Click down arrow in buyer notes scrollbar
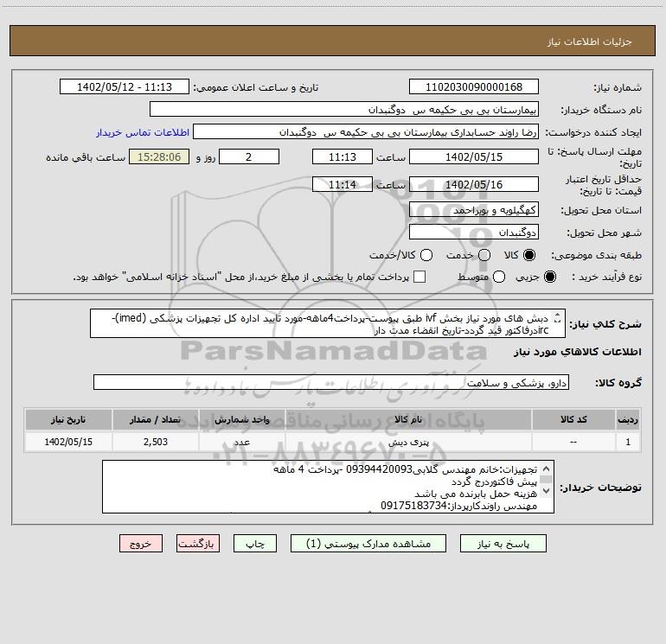 coord(547,491)
